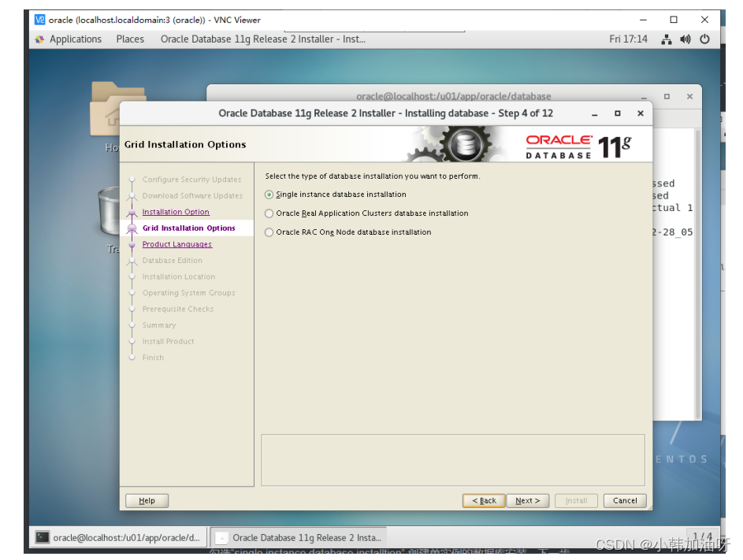This screenshot has width=743, height=560.
Task: Open the Places menu
Action: coord(130,39)
